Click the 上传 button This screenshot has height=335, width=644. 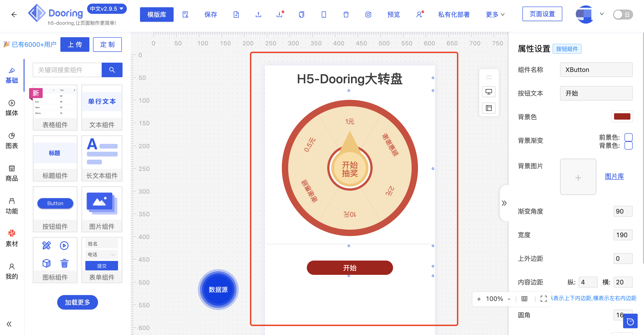tap(75, 44)
